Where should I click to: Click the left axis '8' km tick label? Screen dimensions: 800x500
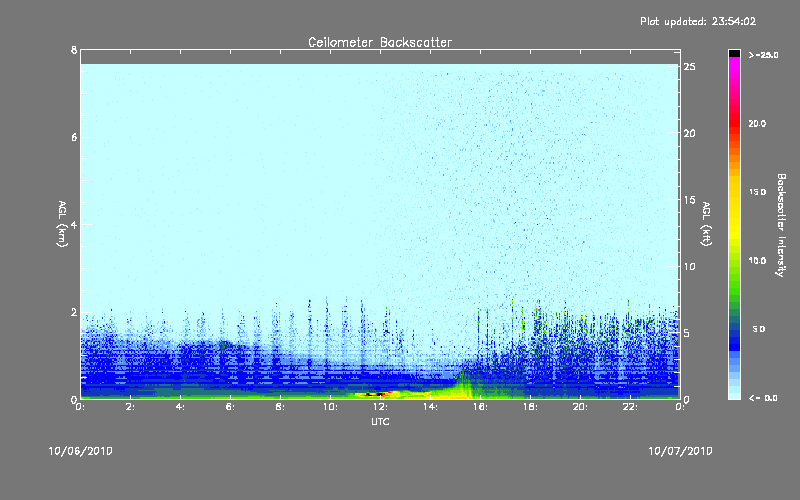pyautogui.click(x=74, y=50)
